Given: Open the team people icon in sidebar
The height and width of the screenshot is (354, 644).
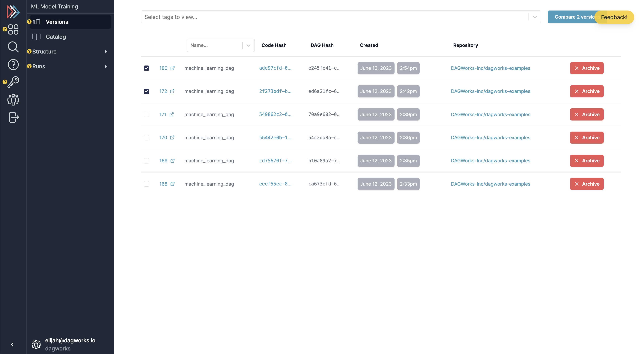Looking at the screenshot, I should coord(13,100).
